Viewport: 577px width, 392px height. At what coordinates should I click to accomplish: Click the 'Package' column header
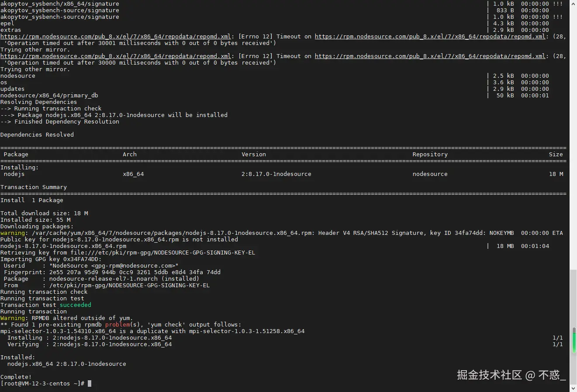pos(16,155)
